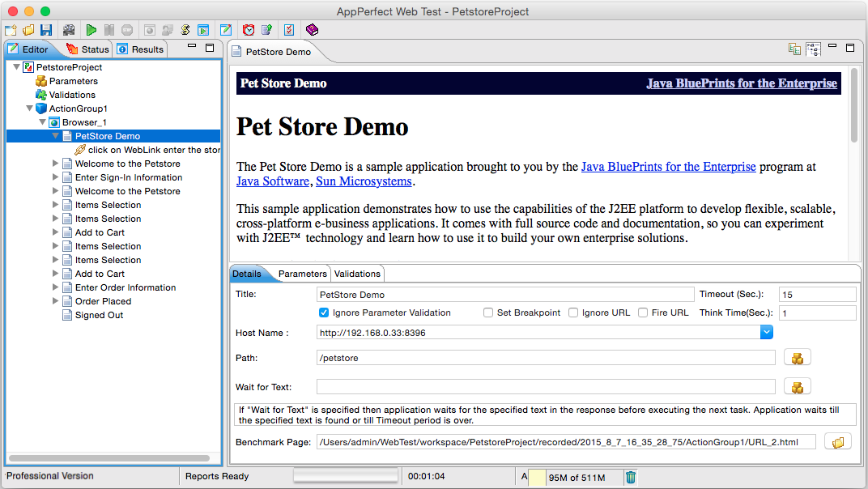
Task: Follow the Java BluePrints header banner link
Action: (x=741, y=83)
